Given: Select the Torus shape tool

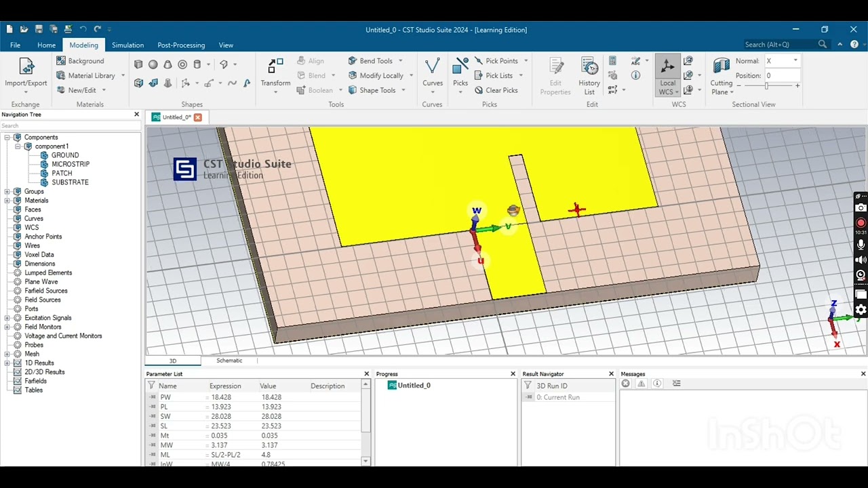Looking at the screenshot, I should coord(182,64).
